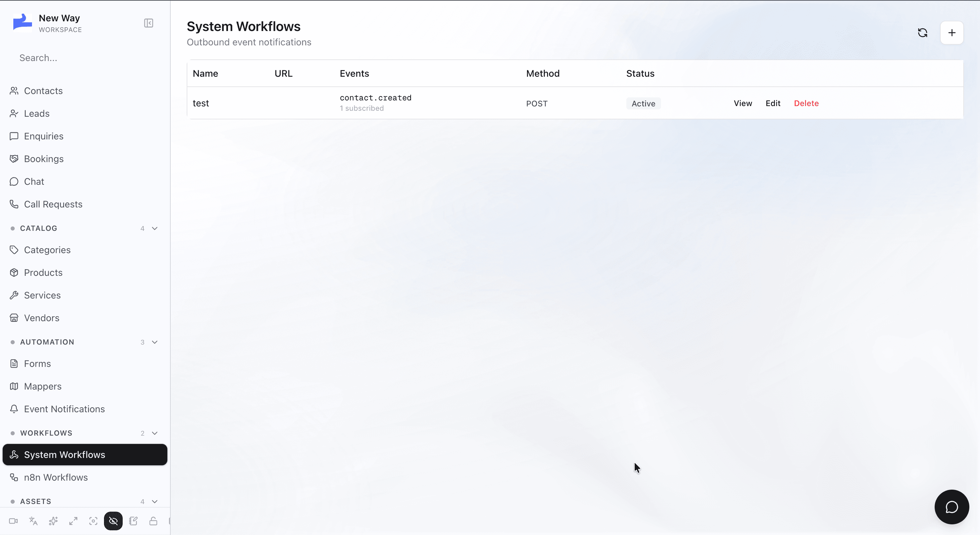Toggle the crossed-eye visibility button
Viewport: 980px width, 535px height.
(113, 521)
